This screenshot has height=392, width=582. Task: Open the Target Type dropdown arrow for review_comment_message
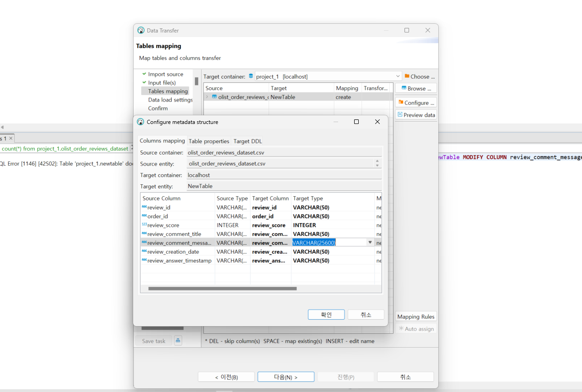pyautogui.click(x=371, y=242)
